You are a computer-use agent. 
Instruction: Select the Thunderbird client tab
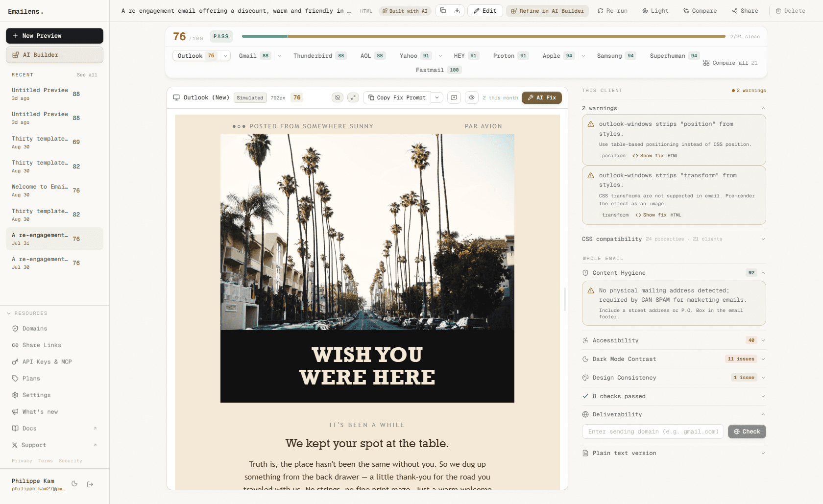(x=319, y=56)
